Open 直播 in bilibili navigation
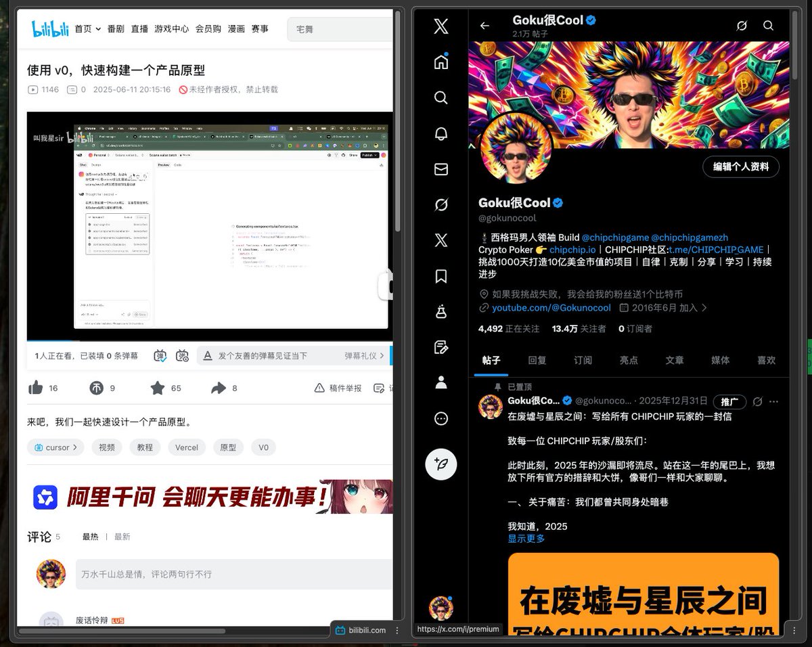The width and height of the screenshot is (812, 647). (x=139, y=28)
